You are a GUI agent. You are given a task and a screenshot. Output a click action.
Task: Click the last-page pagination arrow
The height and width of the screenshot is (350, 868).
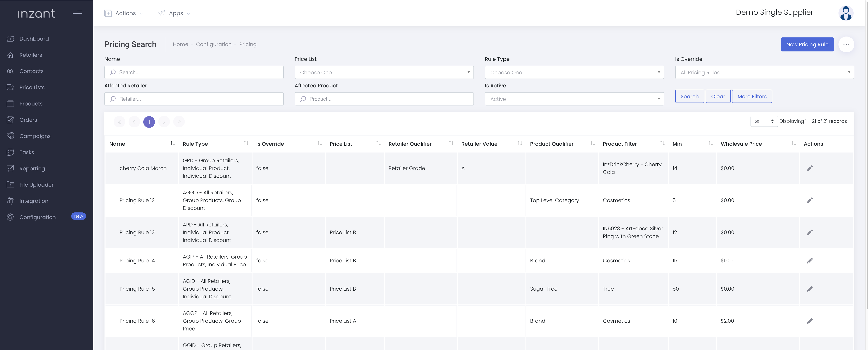pos(179,122)
